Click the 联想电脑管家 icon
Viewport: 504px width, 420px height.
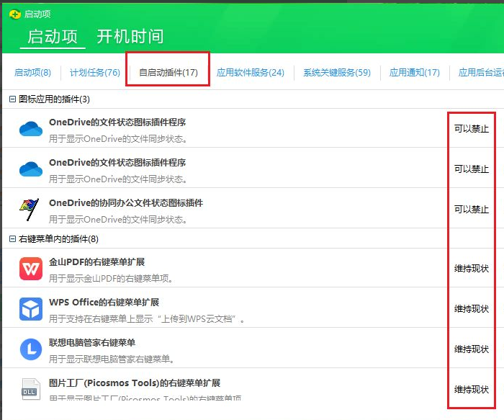pyautogui.click(x=31, y=349)
